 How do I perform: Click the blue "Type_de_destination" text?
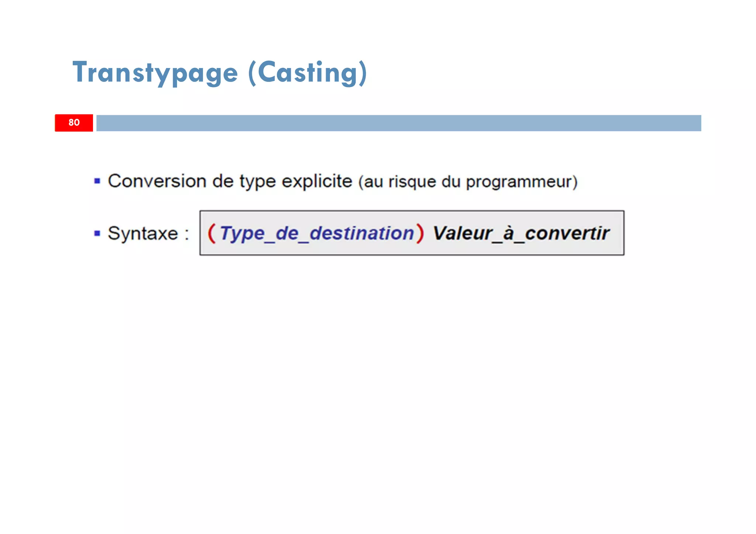(317, 234)
